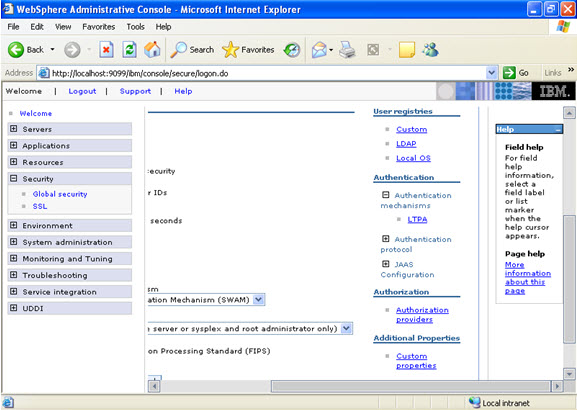Expand the Troubleshooting section
Viewport: 577px width, 410px height.
[x=14, y=275]
